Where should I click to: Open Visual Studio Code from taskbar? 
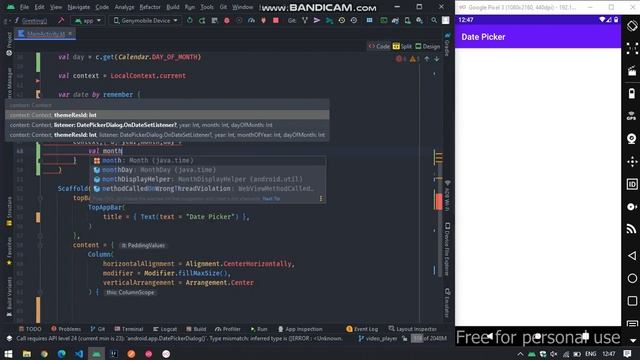click(79, 354)
